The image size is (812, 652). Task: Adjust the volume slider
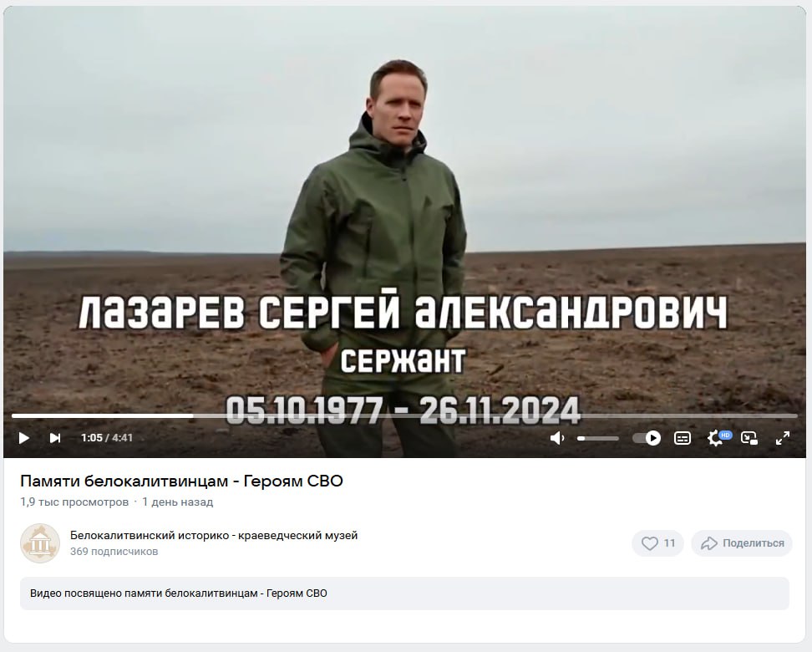coord(598,439)
